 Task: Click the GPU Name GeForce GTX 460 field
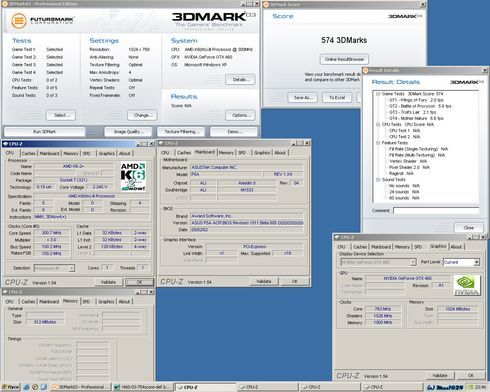(407, 278)
